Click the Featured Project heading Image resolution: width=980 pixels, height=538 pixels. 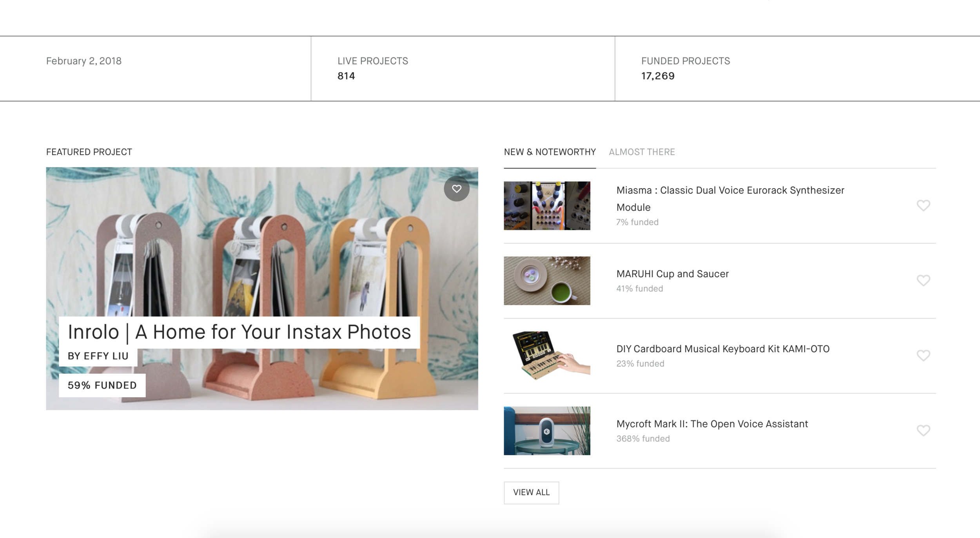pos(89,152)
